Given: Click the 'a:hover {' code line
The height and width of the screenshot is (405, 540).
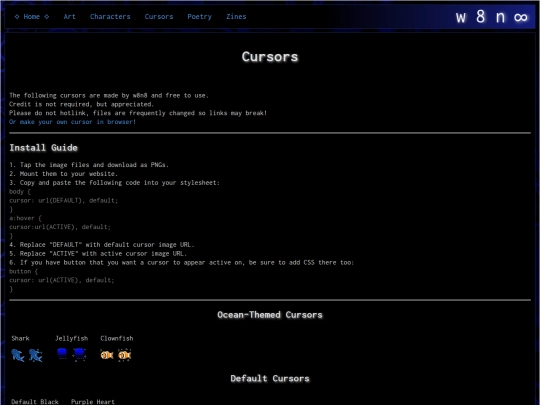Looking at the screenshot, I should [x=25, y=218].
